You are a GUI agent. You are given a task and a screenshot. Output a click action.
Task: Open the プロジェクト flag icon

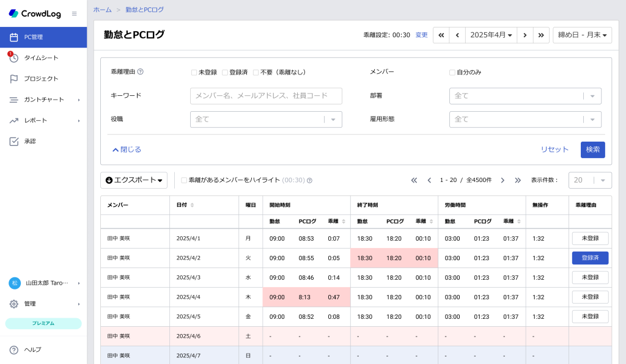click(13, 79)
